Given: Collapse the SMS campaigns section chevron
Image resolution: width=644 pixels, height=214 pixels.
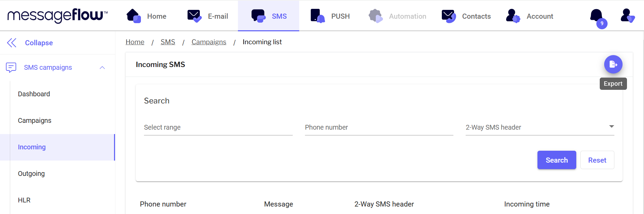Looking at the screenshot, I should tap(102, 67).
